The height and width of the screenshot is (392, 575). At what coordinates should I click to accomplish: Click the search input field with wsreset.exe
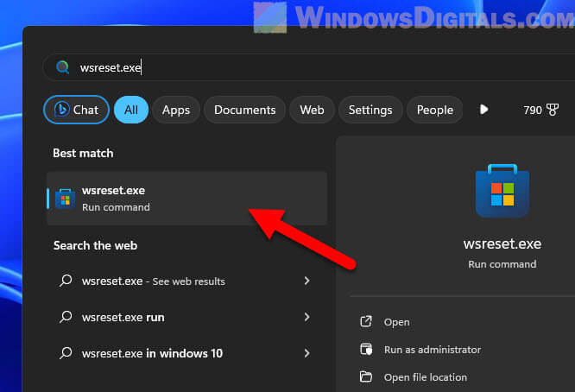[x=309, y=67]
